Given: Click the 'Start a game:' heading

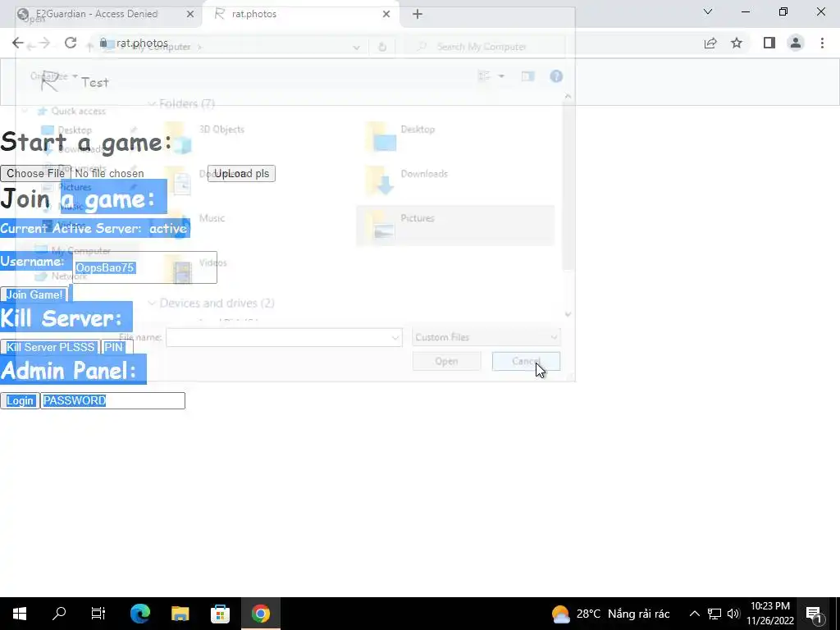Looking at the screenshot, I should (85, 143).
